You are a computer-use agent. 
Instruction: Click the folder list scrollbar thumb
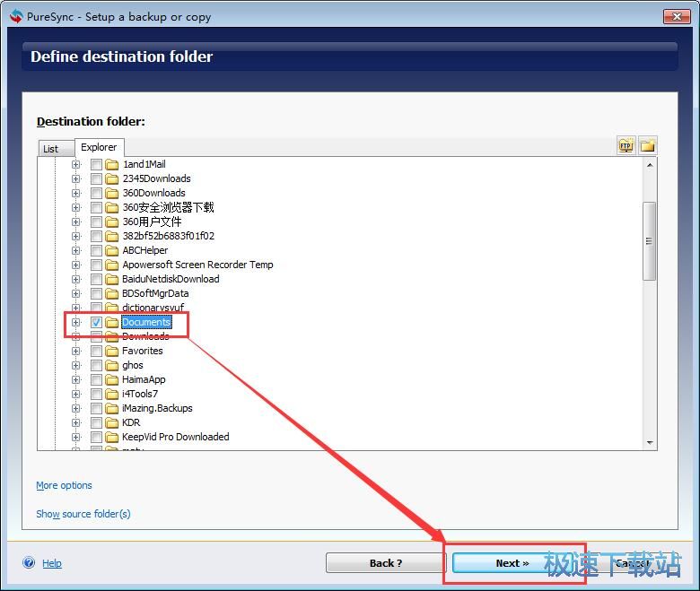[x=649, y=241]
